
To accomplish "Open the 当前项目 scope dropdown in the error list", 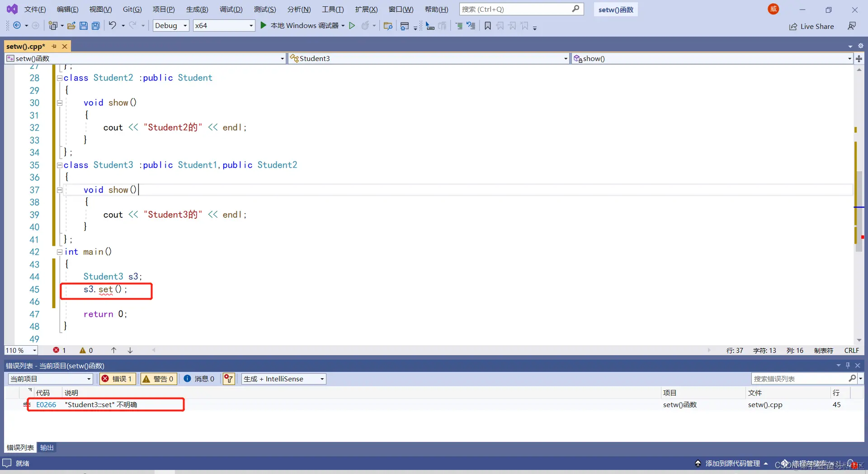I will point(51,379).
